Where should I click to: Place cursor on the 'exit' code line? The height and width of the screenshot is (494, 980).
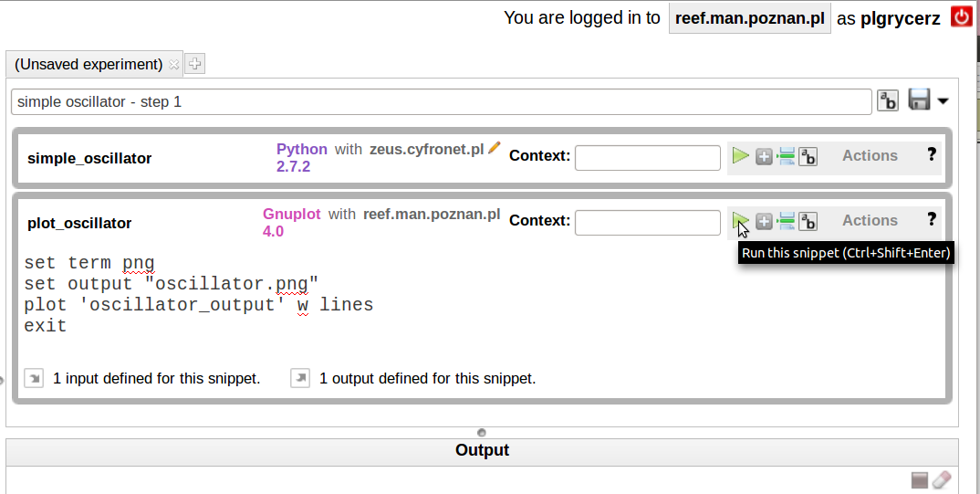45,326
